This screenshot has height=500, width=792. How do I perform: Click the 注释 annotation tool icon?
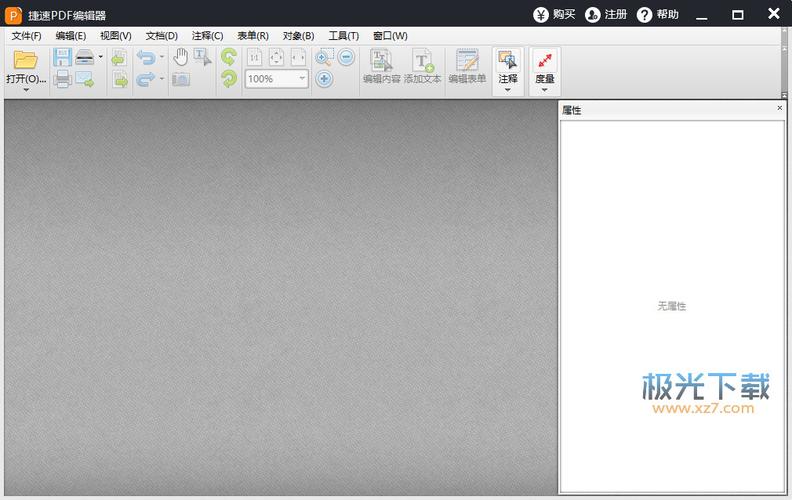508,61
